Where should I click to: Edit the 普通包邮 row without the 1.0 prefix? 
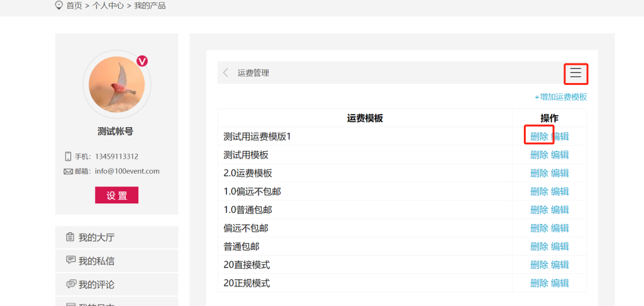[560, 246]
